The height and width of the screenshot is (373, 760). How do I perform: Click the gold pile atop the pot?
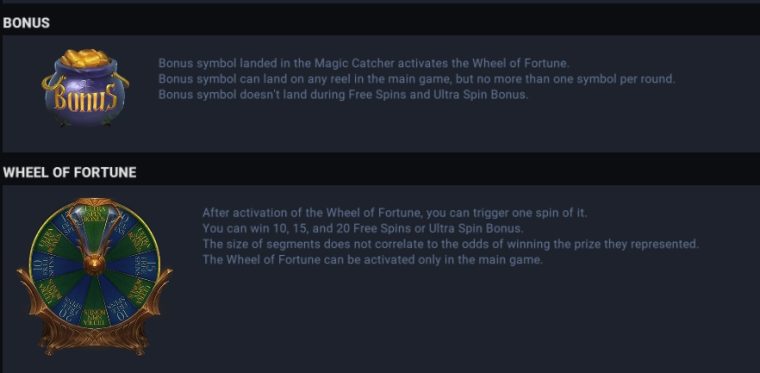click(85, 58)
